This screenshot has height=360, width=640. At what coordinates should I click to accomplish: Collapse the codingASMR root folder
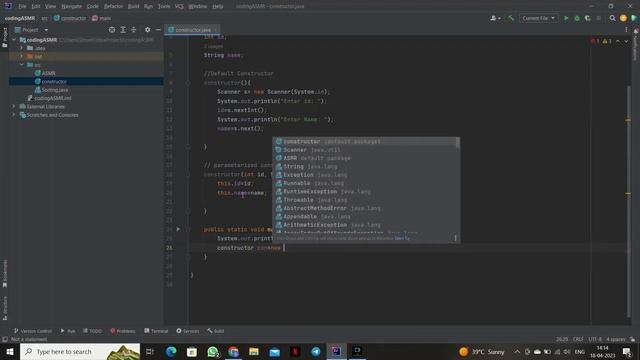[14, 40]
